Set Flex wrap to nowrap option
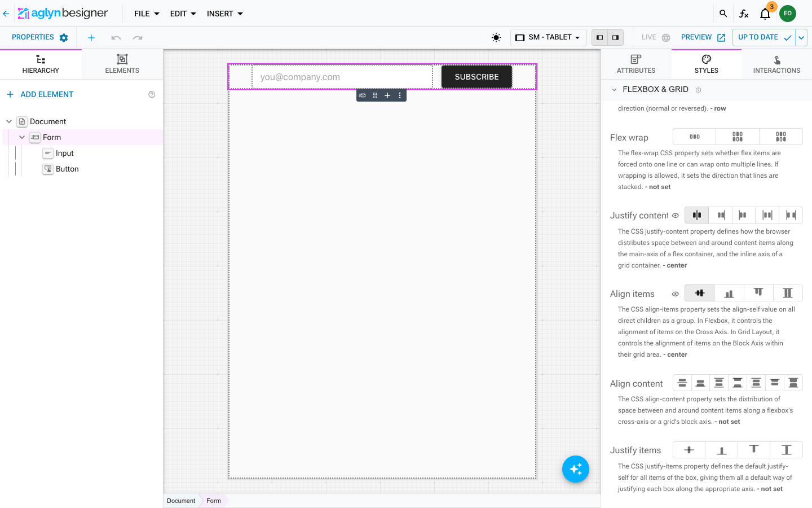This screenshot has width=812, height=508. coord(695,137)
